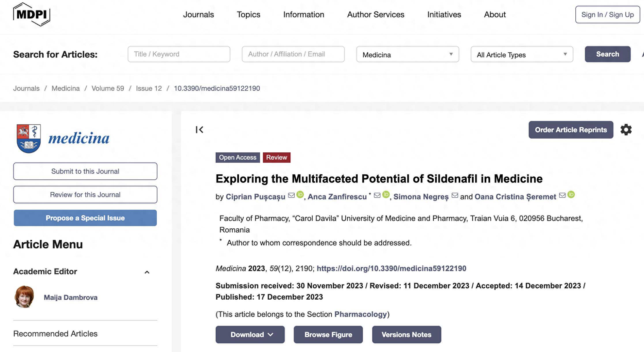Open Ciprian Pușcașu's ORCID iD icon
The image size is (644, 352).
(x=300, y=195)
